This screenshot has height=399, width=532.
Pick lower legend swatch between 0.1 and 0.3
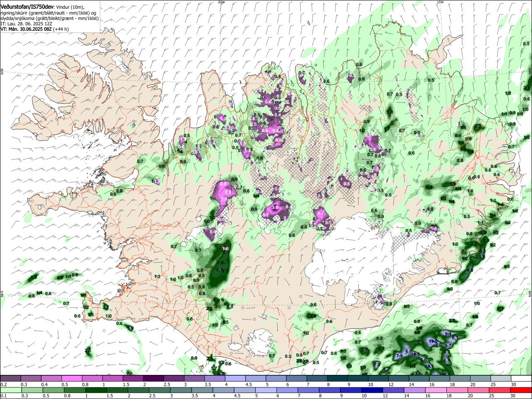click(x=11, y=390)
